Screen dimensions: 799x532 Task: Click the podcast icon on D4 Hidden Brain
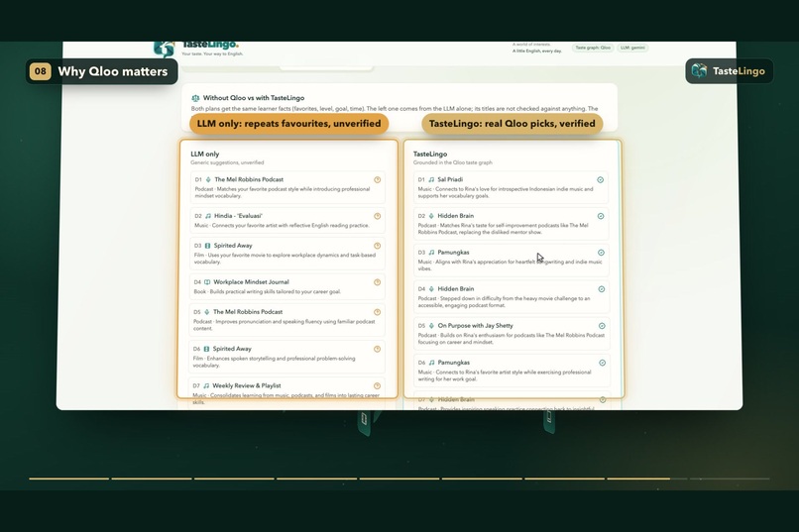click(431, 289)
